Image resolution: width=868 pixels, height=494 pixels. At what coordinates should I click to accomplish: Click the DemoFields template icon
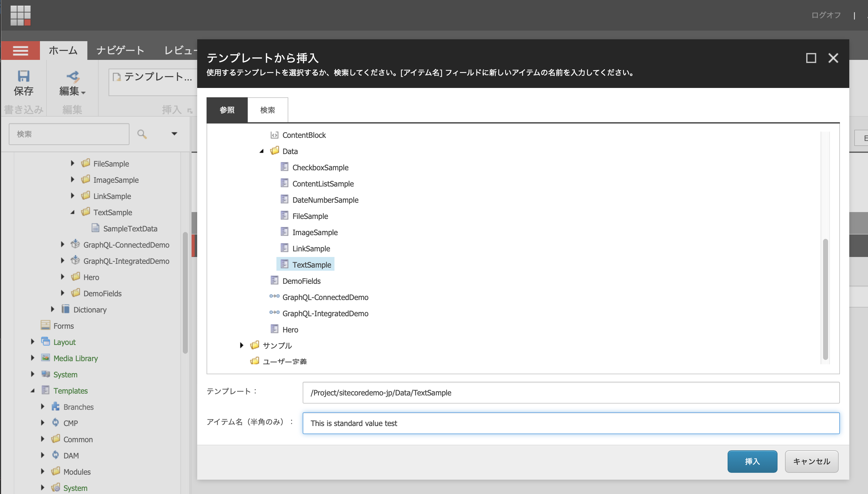274,280
